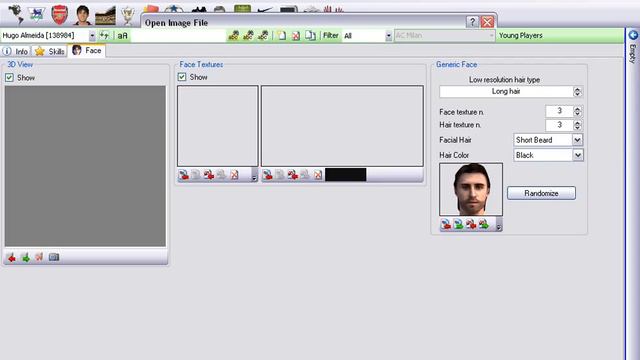Close the Open Image File dialog
This screenshot has width=640, height=360.
coord(487,22)
